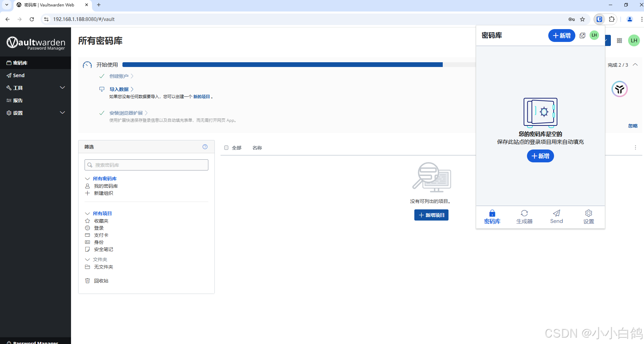Toggle the select-all 全部 checkbox
The height and width of the screenshot is (344, 644).
coord(226,148)
